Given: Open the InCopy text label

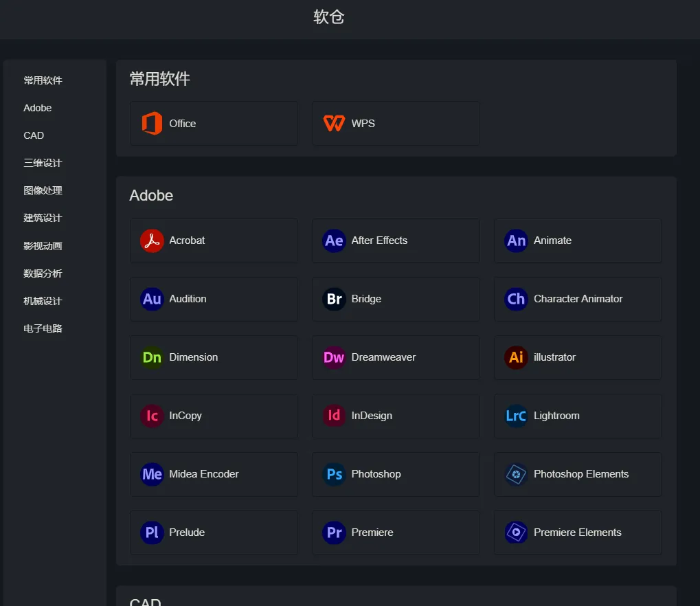Looking at the screenshot, I should [185, 416].
